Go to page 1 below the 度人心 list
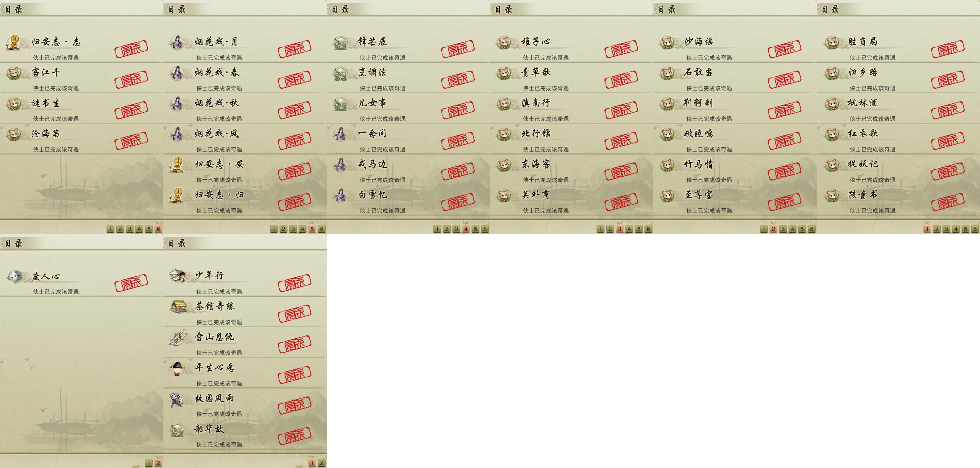Image resolution: width=980 pixels, height=468 pixels. tap(149, 463)
